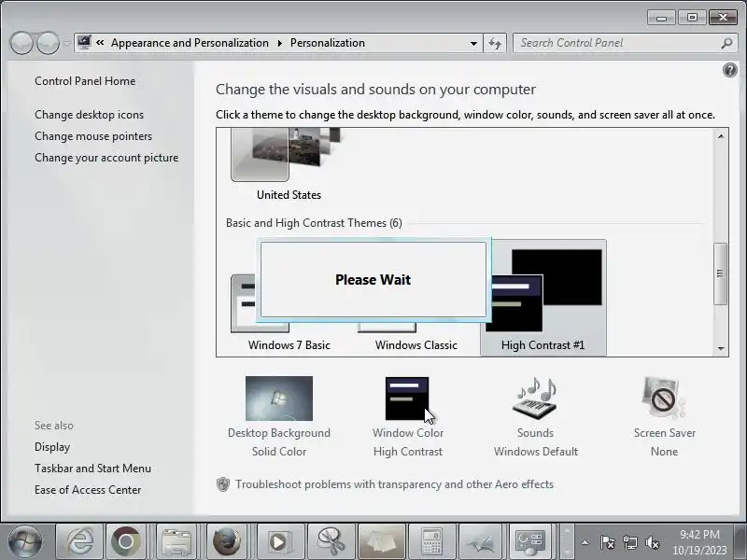Screen dimensions: 747x560
Task: Open Windows Explorer from taskbar
Action: [x=176, y=541]
